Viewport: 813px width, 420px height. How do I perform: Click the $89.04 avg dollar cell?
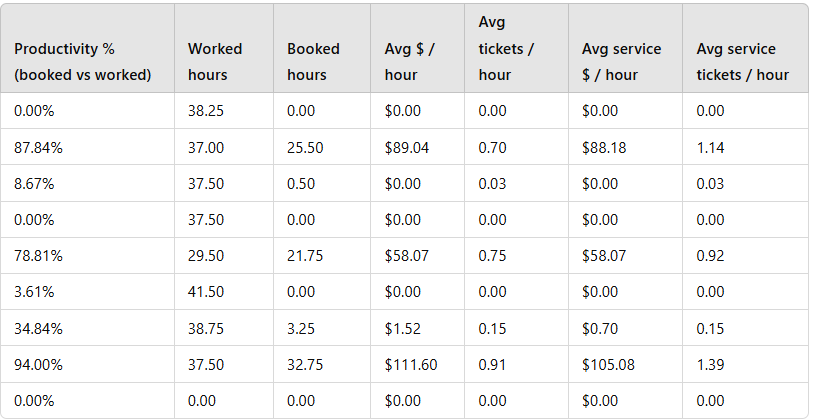(x=417, y=147)
